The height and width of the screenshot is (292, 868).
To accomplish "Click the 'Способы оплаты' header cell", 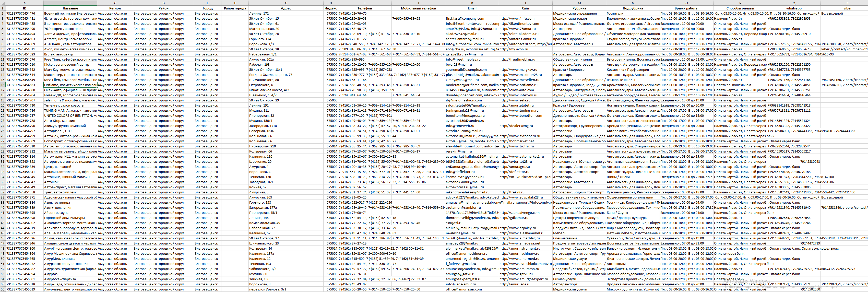I will tap(740, 8).
